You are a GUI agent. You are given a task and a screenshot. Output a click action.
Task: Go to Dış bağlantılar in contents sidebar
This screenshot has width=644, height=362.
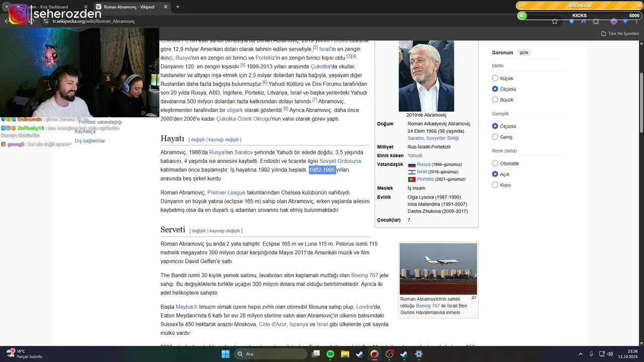90,141
